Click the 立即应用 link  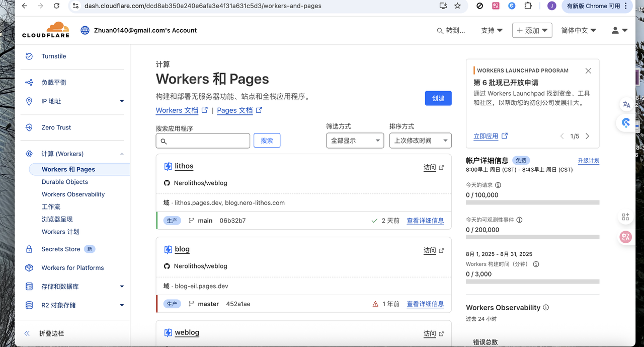[491, 136]
